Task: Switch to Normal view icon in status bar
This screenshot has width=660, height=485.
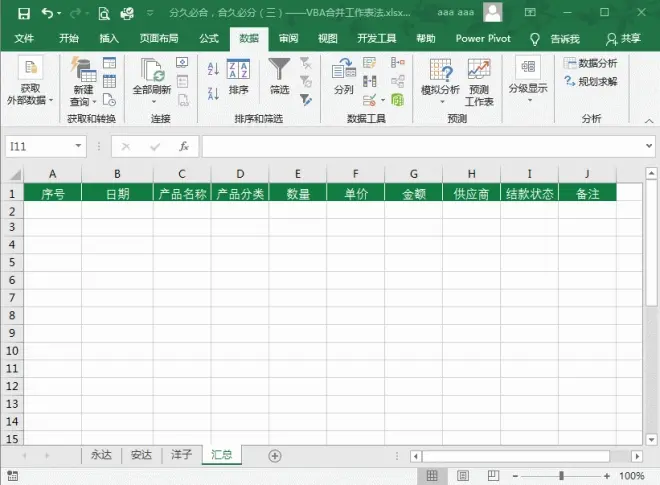Action: click(432, 476)
